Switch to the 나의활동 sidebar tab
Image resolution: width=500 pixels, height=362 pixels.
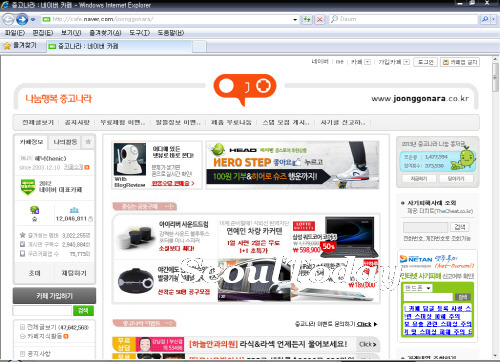click(65, 142)
